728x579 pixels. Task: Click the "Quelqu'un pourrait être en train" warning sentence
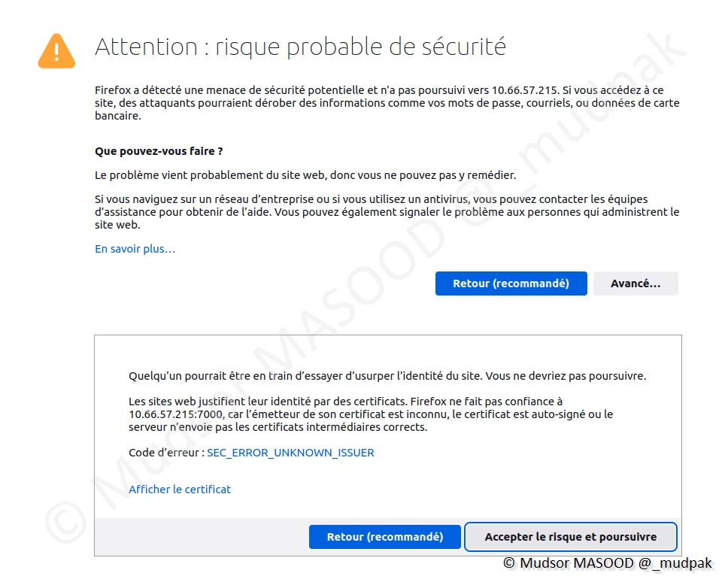click(387, 376)
